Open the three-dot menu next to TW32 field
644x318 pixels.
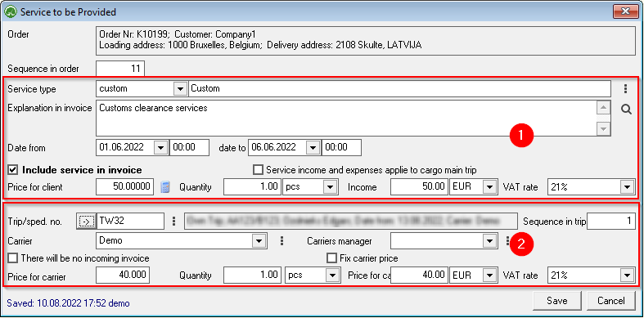pyautogui.click(x=173, y=222)
